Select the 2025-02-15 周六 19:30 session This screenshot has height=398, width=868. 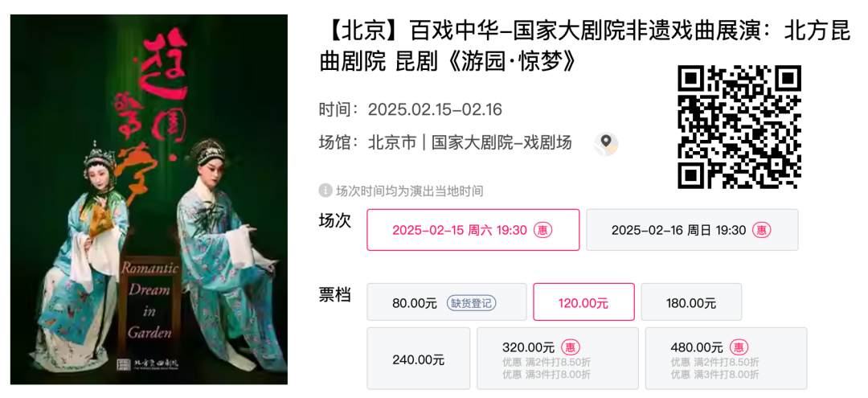(473, 230)
